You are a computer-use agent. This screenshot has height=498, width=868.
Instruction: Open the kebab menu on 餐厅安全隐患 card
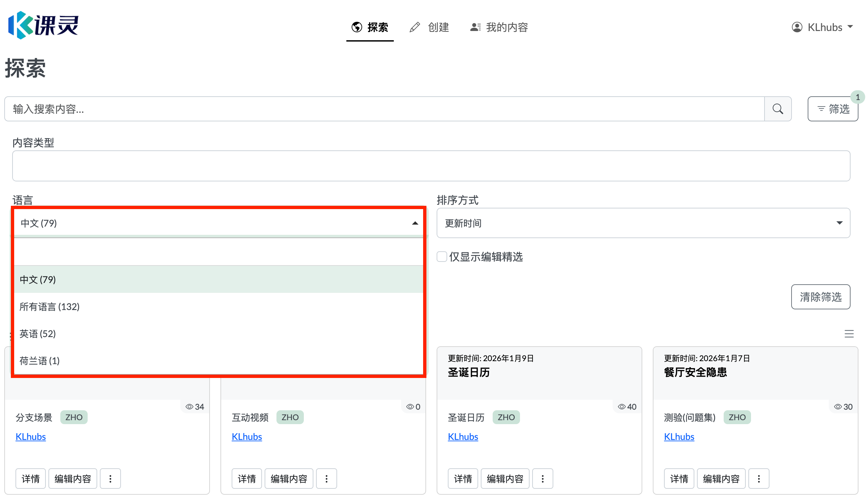pyautogui.click(x=759, y=479)
